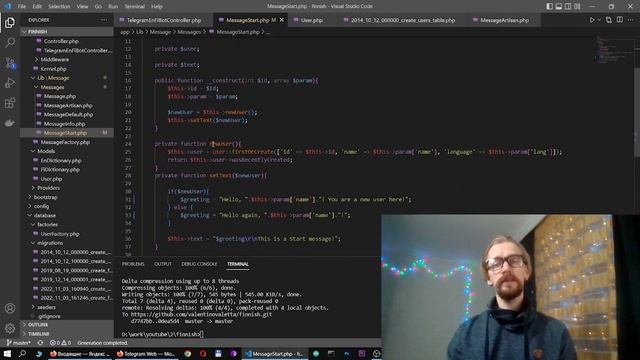Viewport: 640px width, 360px height.
Task: Open the Extensions view
Action: pyautogui.click(x=10, y=102)
